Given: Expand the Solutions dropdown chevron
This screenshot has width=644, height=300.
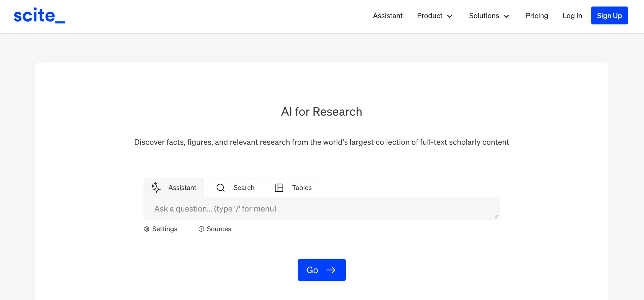Looking at the screenshot, I should click(x=506, y=16).
